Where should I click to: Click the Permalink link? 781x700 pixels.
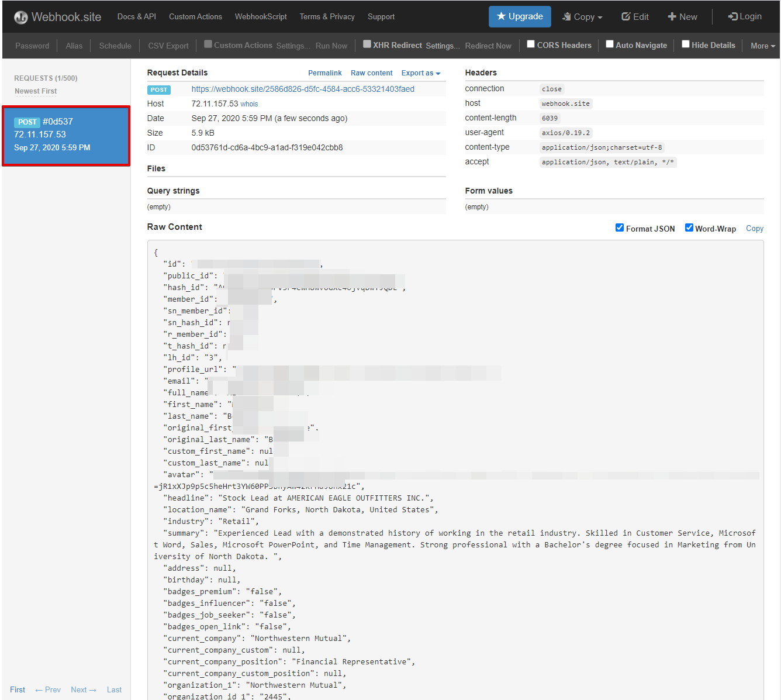coord(325,73)
